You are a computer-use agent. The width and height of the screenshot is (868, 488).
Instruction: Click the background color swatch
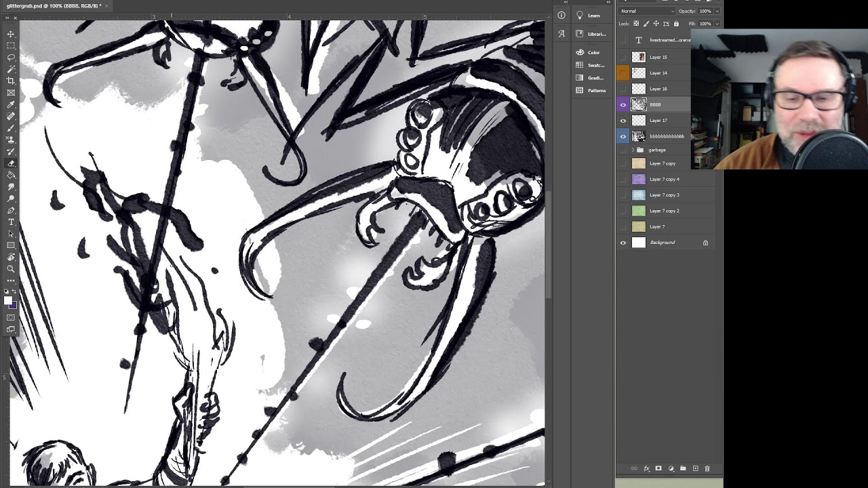13,306
